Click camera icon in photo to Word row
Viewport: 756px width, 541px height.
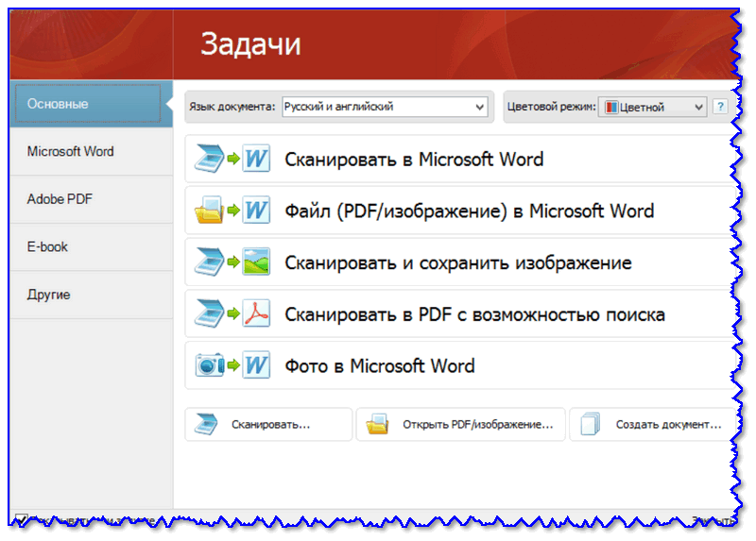[209, 364]
